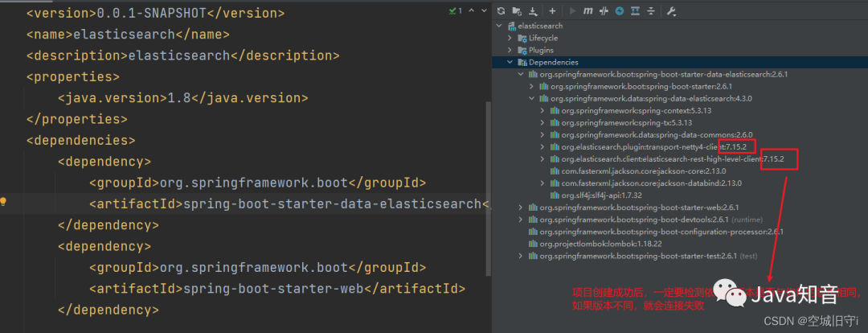Collapse the Dependencies tree node
The height and width of the screenshot is (333, 868).
coord(510,63)
